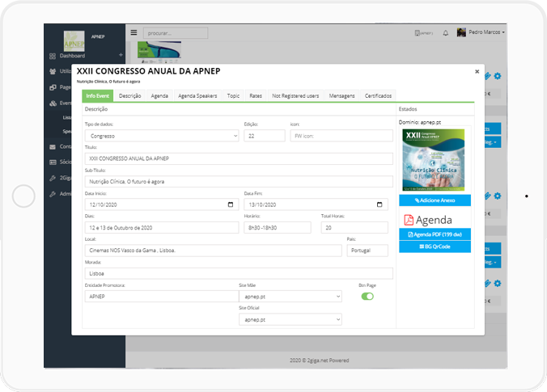Click the Edição number field

pyautogui.click(x=265, y=136)
